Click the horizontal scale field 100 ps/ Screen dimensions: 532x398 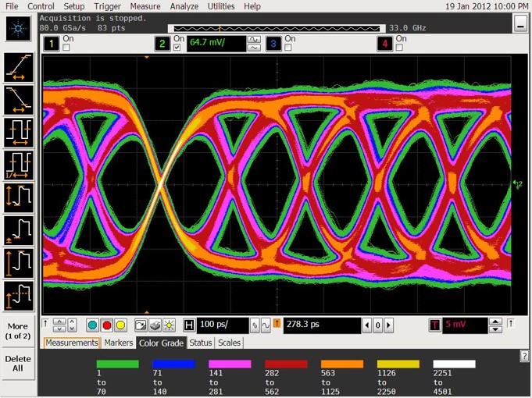pyautogui.click(x=223, y=325)
